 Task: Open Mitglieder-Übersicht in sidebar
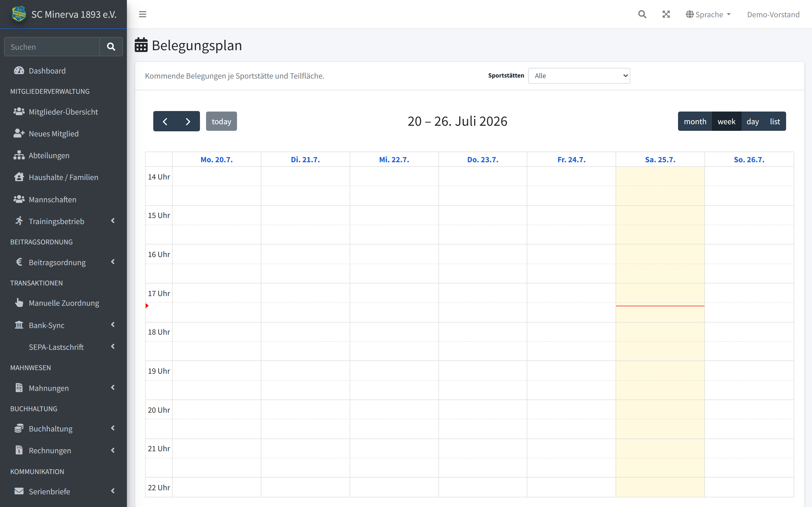coord(63,112)
